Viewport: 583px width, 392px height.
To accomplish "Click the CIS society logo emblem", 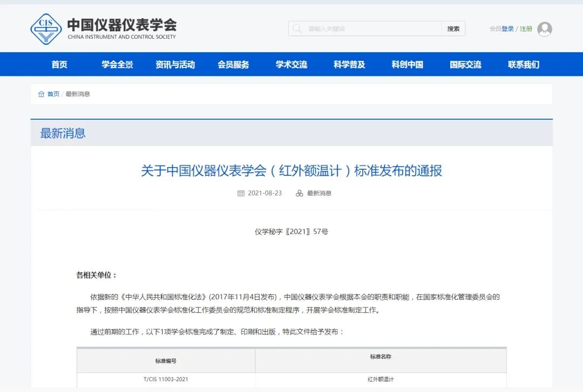I will (46, 29).
